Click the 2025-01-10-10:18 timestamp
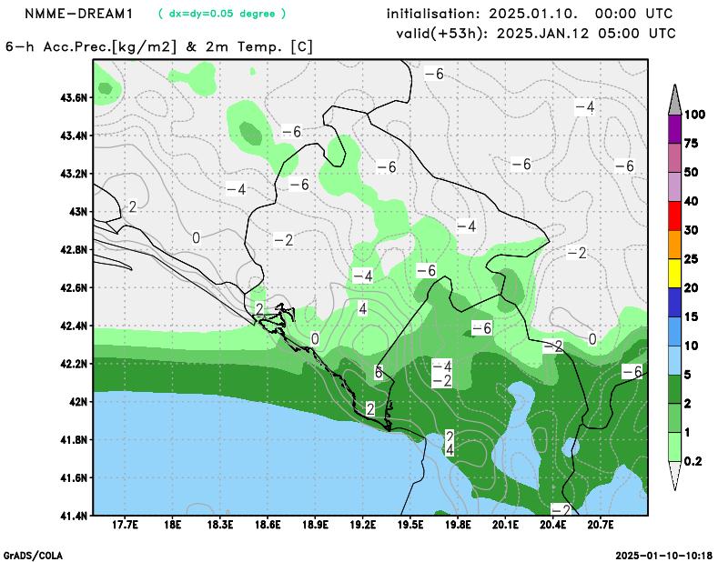This screenshot has height=562, width=728. [x=664, y=556]
